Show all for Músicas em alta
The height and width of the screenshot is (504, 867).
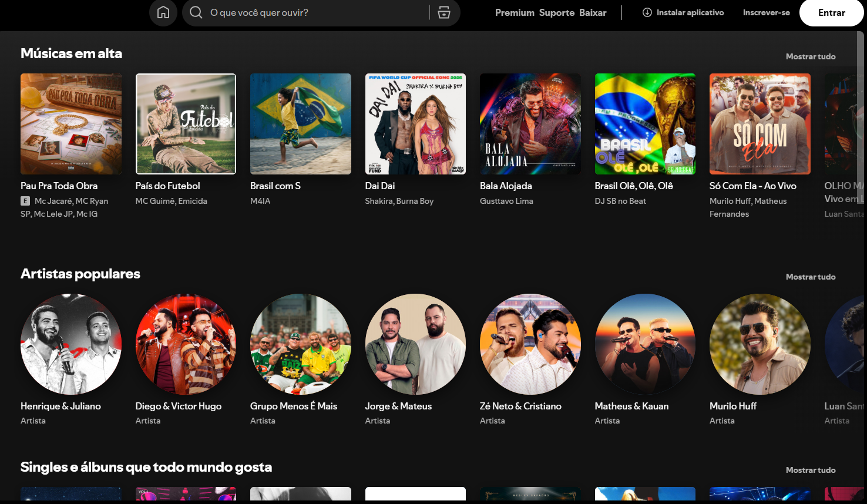(811, 56)
